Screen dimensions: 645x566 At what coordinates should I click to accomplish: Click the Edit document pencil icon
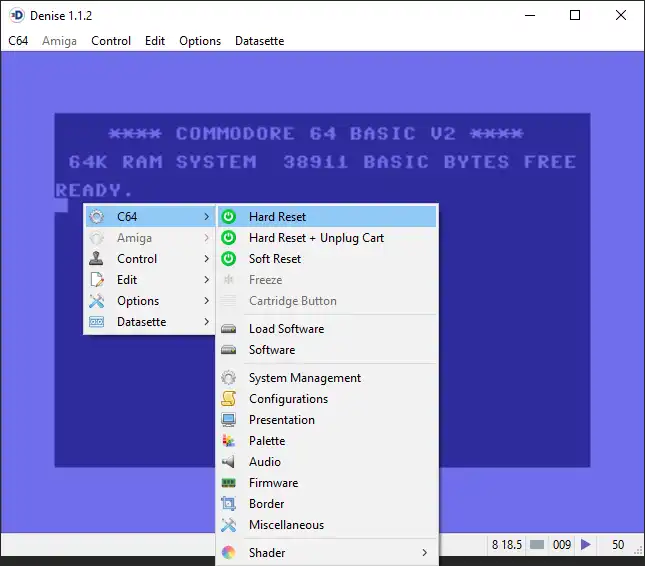pyautogui.click(x=97, y=279)
